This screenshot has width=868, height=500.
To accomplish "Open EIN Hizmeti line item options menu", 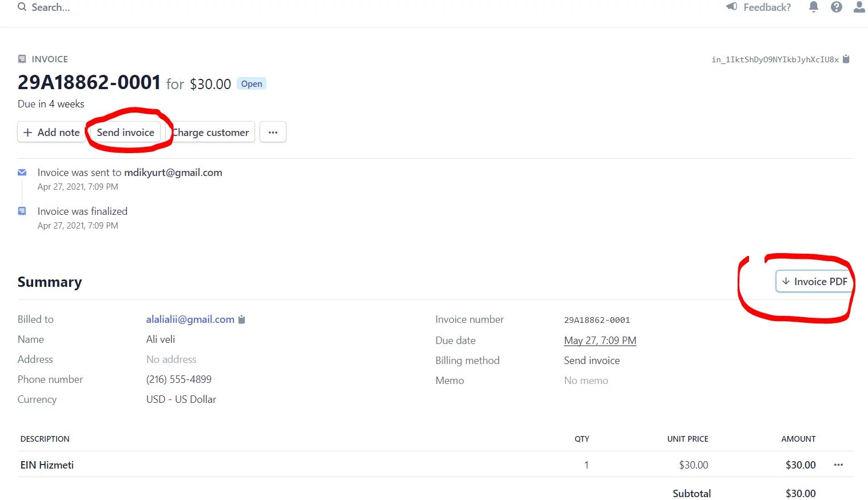I will click(x=838, y=465).
